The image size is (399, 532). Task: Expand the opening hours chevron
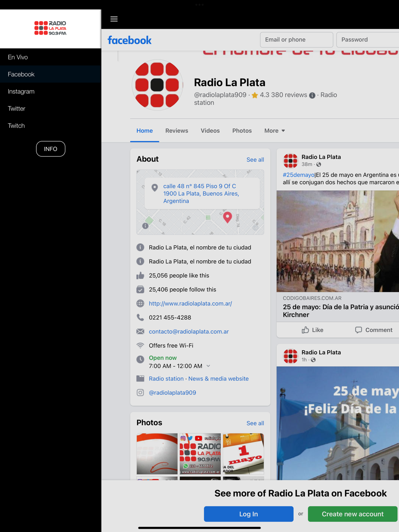(x=208, y=366)
